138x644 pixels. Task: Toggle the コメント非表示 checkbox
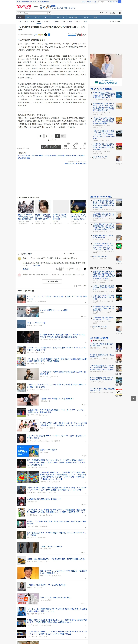(75, 286)
